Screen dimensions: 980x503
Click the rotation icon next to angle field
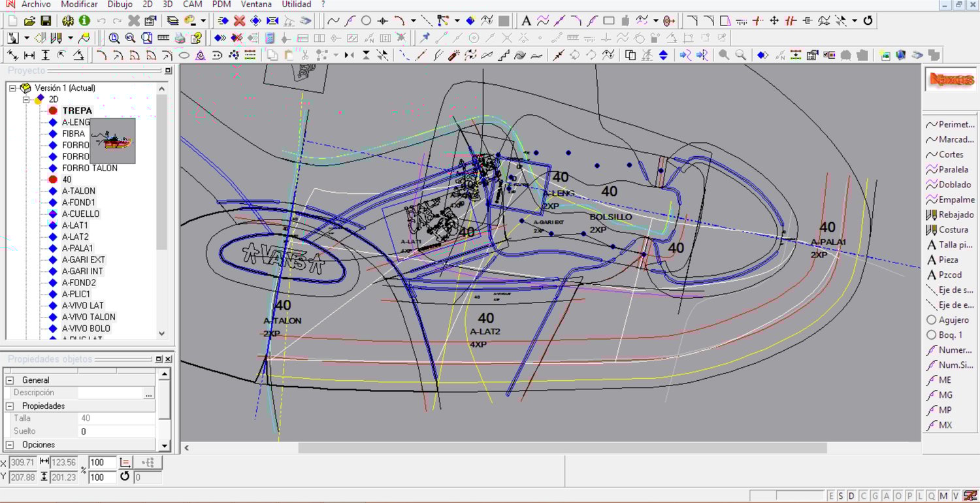tap(125, 477)
